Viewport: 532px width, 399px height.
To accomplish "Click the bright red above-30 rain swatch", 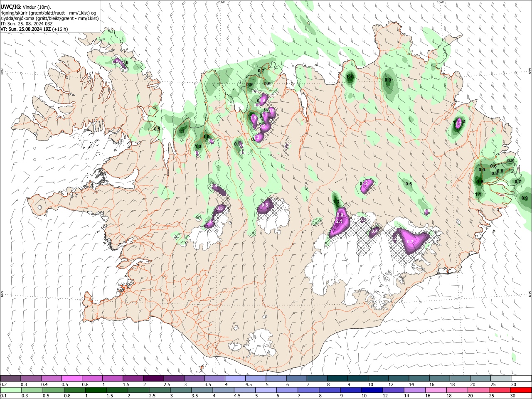I will 520,390.
